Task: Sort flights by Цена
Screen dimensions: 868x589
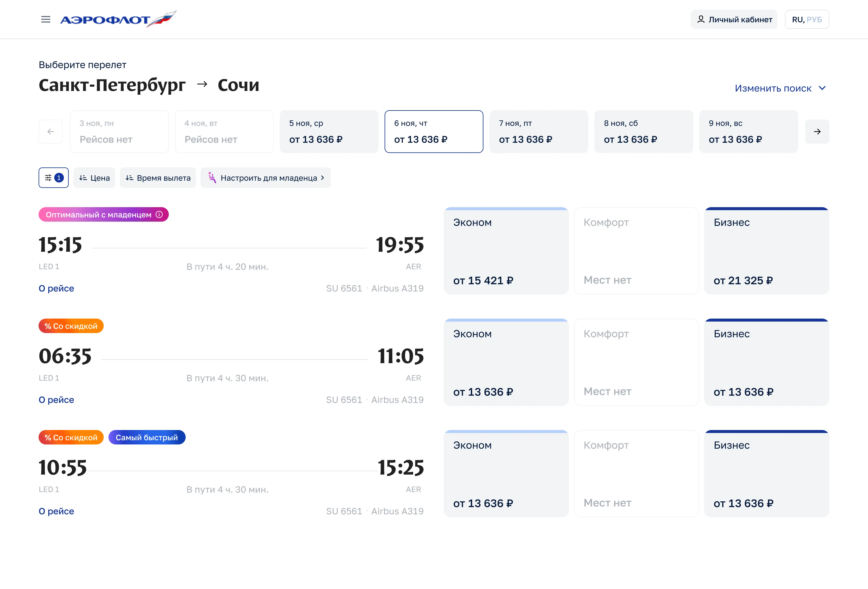Action: point(94,178)
